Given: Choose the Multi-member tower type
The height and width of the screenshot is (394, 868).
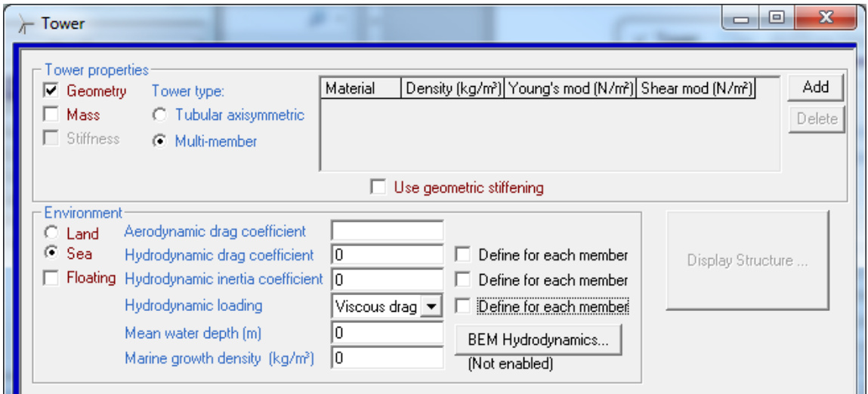Looking at the screenshot, I should (x=159, y=141).
